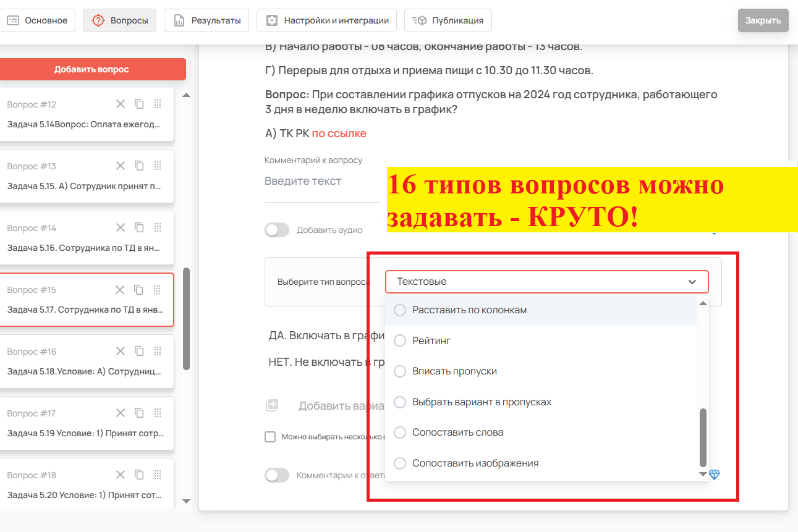Click drag handle icon on question #17
Viewport: 798px width, 532px height.
pos(157,413)
